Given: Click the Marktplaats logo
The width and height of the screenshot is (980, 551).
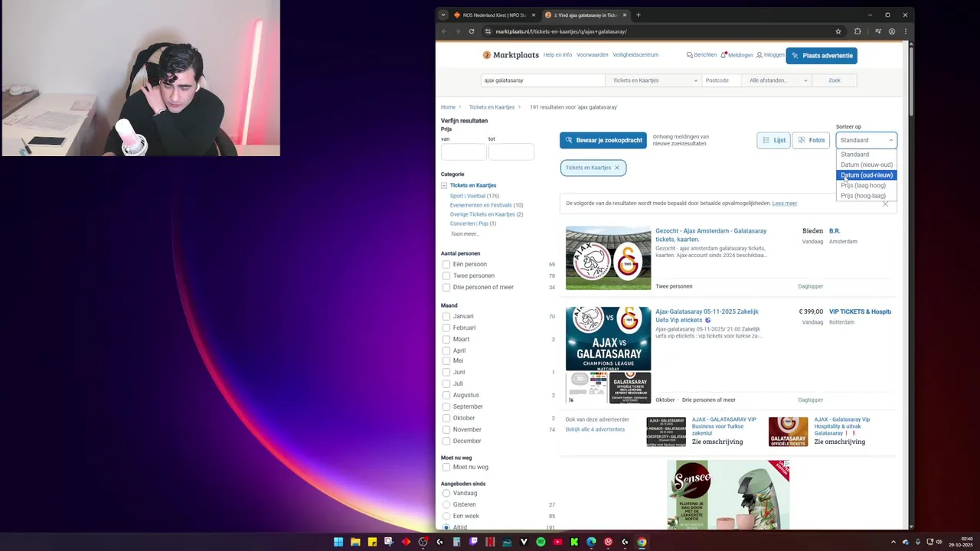Looking at the screenshot, I should pos(510,55).
